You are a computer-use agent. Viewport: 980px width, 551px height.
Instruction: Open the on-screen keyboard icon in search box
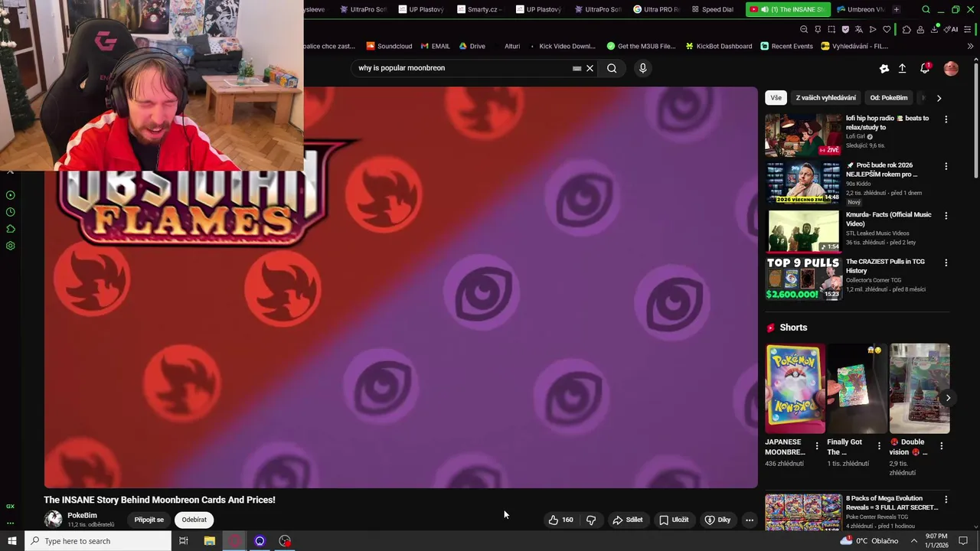pyautogui.click(x=577, y=68)
